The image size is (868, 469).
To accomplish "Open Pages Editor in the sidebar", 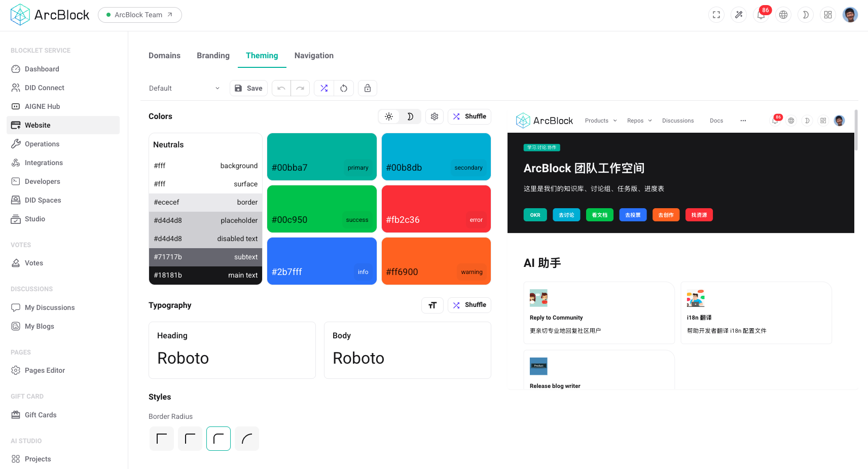I will click(45, 370).
